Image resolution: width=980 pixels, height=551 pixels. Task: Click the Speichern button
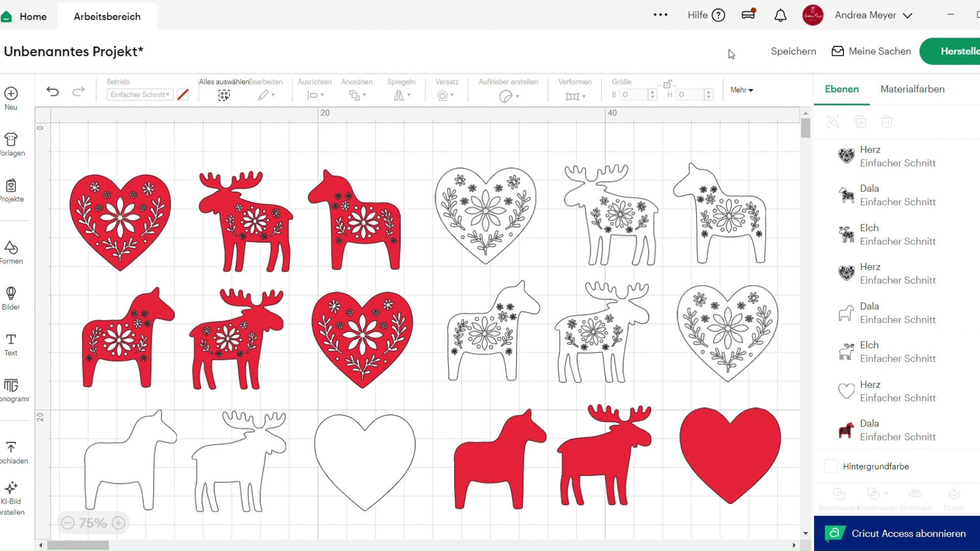point(793,51)
